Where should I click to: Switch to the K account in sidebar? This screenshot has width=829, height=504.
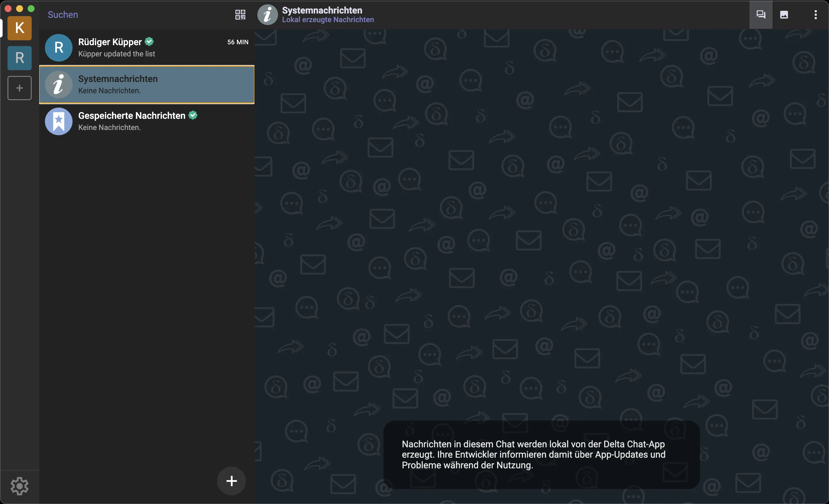pyautogui.click(x=19, y=28)
